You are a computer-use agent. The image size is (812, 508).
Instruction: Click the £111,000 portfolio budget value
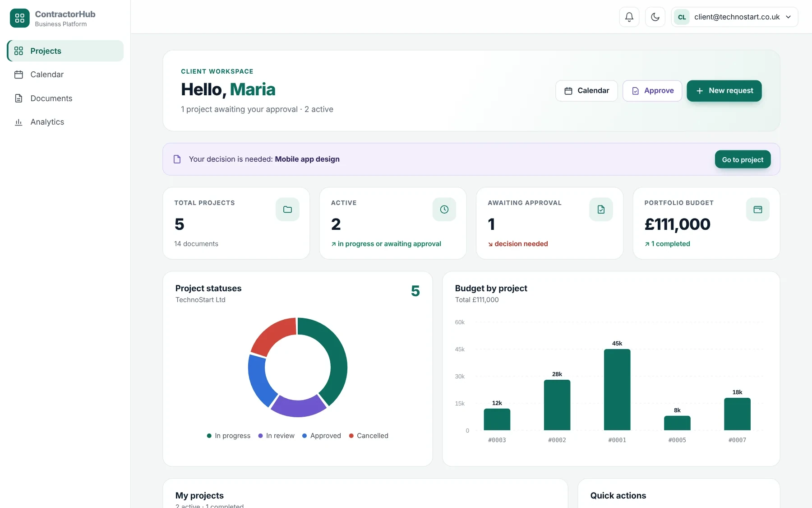pyautogui.click(x=677, y=224)
